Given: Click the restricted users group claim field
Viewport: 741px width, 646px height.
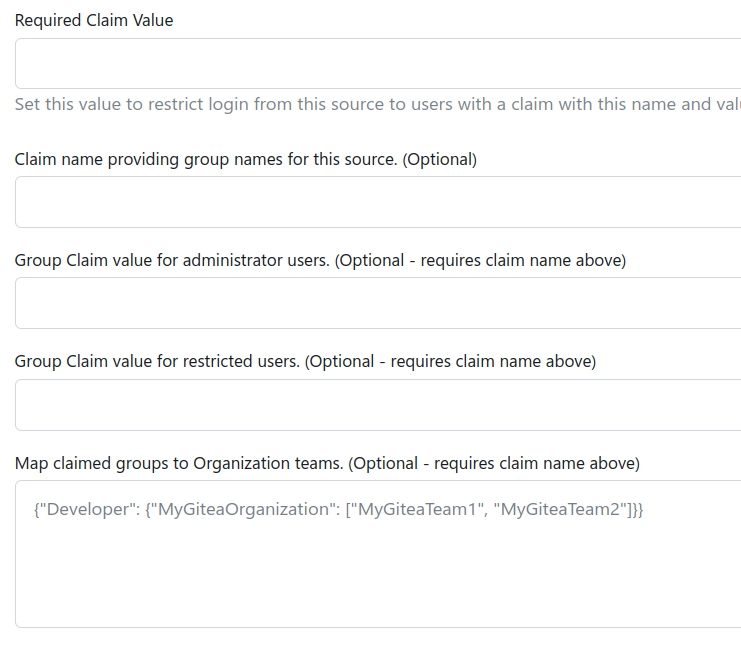Looking at the screenshot, I should (x=377, y=405).
